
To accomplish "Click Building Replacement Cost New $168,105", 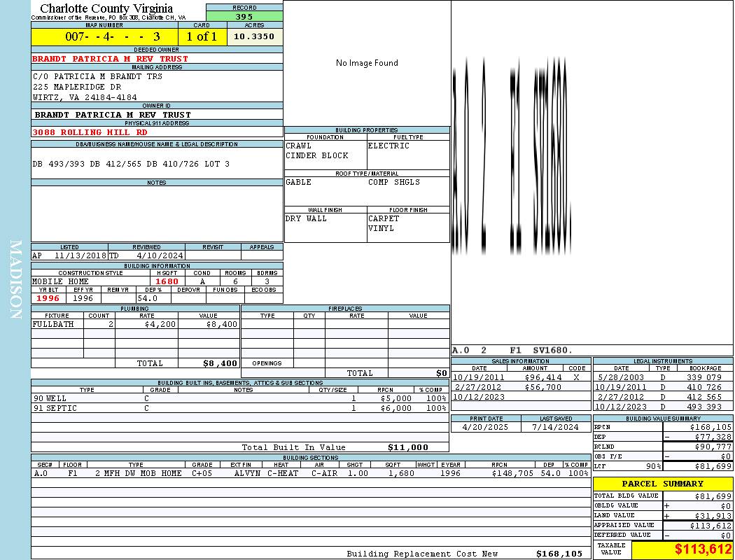I will coord(559,554).
